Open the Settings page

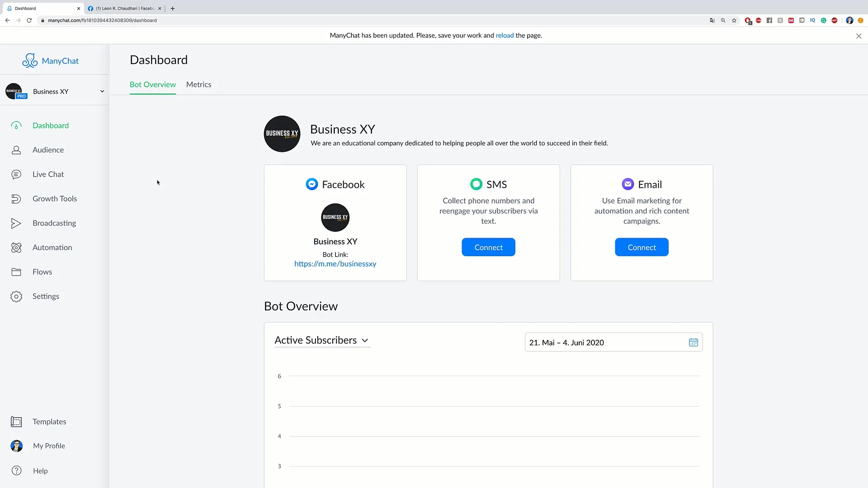[x=46, y=296]
